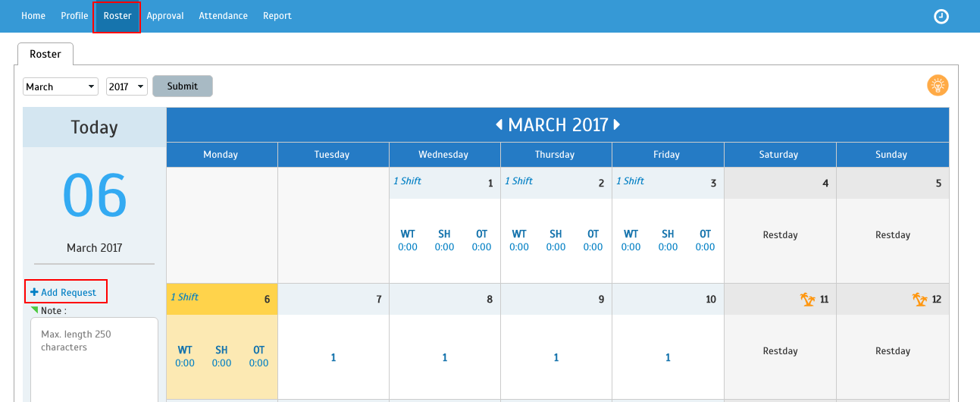Screen dimensions: 980x402
Task: Click the Wednesday column header
Action: pos(444,155)
